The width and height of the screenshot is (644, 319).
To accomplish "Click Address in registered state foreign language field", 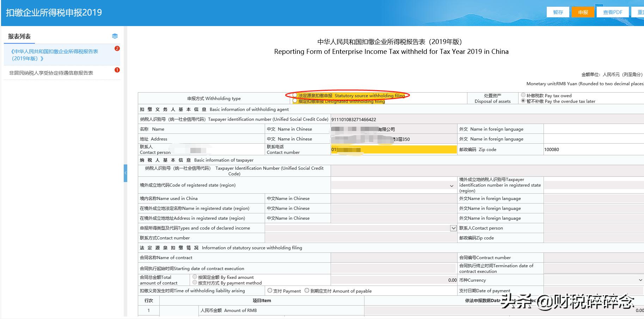I will [594, 218].
